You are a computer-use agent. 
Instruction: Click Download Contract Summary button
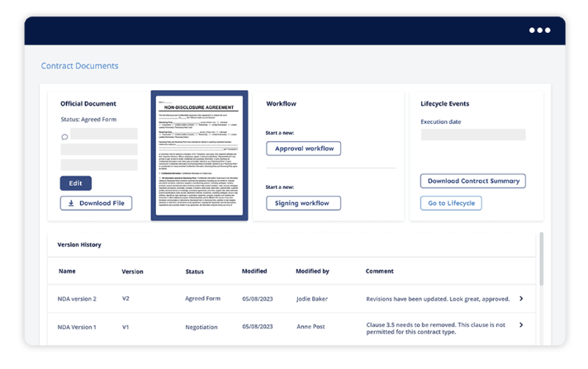click(x=473, y=181)
